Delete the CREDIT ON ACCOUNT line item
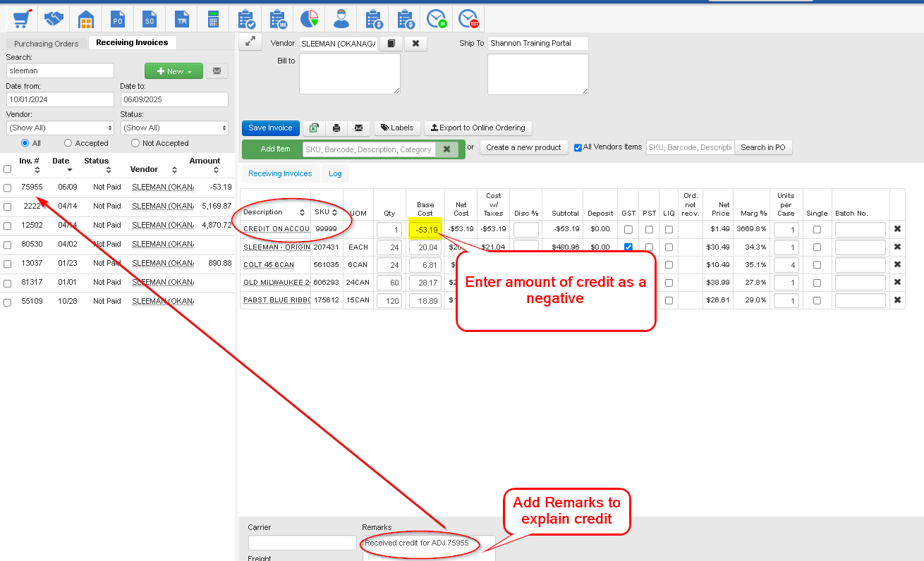This screenshot has height=561, width=924. [897, 229]
